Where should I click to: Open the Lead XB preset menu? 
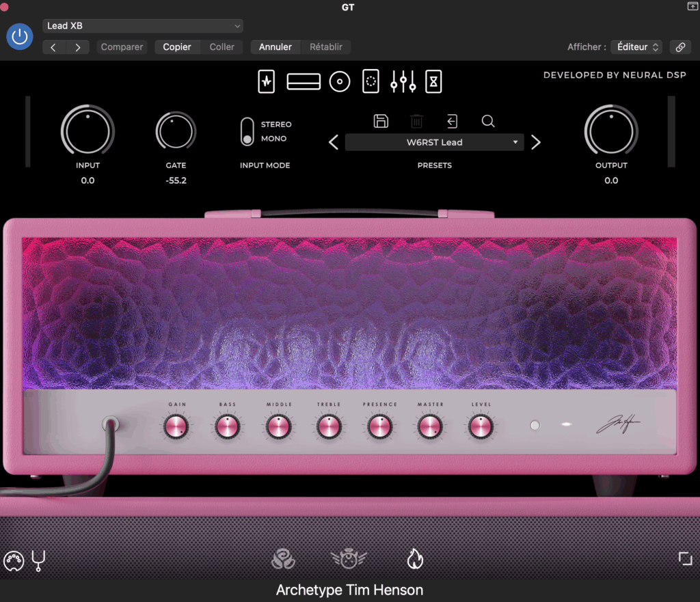(143, 26)
